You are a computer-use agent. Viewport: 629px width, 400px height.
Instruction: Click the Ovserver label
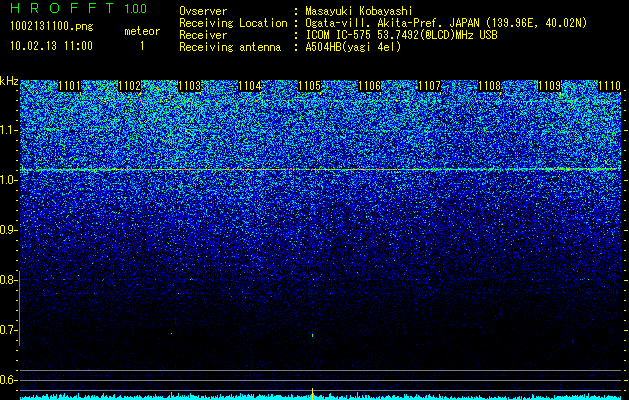[x=203, y=11]
